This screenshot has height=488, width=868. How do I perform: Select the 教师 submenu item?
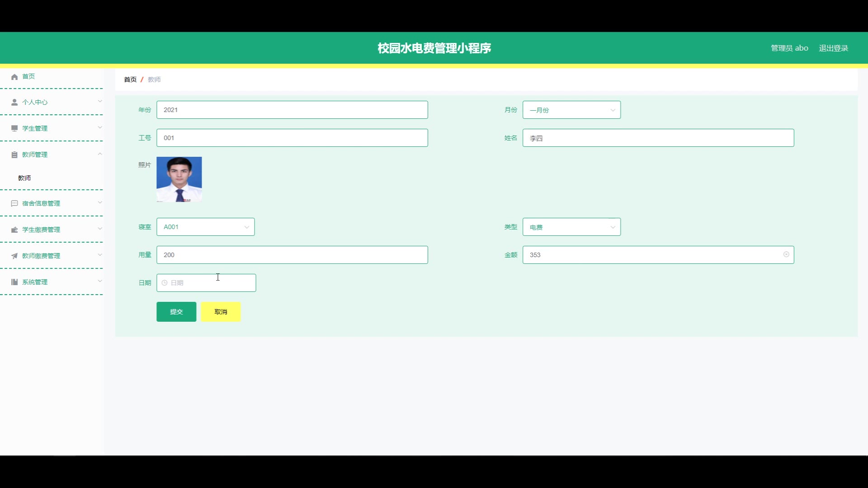point(24,178)
